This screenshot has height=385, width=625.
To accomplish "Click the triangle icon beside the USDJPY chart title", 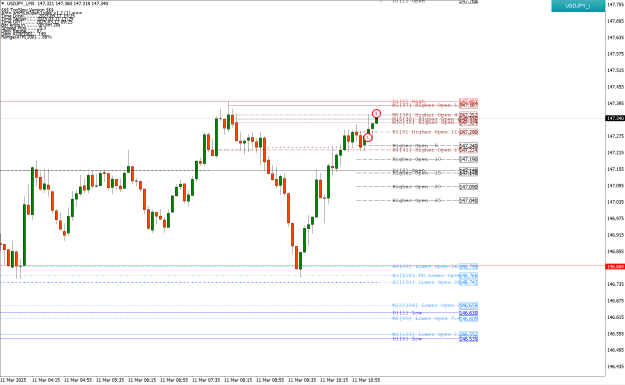I will click(3, 4).
